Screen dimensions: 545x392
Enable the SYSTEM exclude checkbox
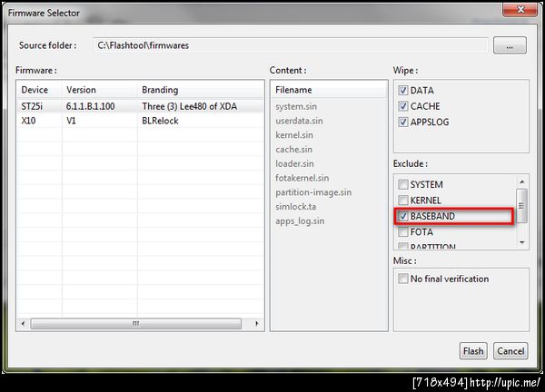pos(402,184)
